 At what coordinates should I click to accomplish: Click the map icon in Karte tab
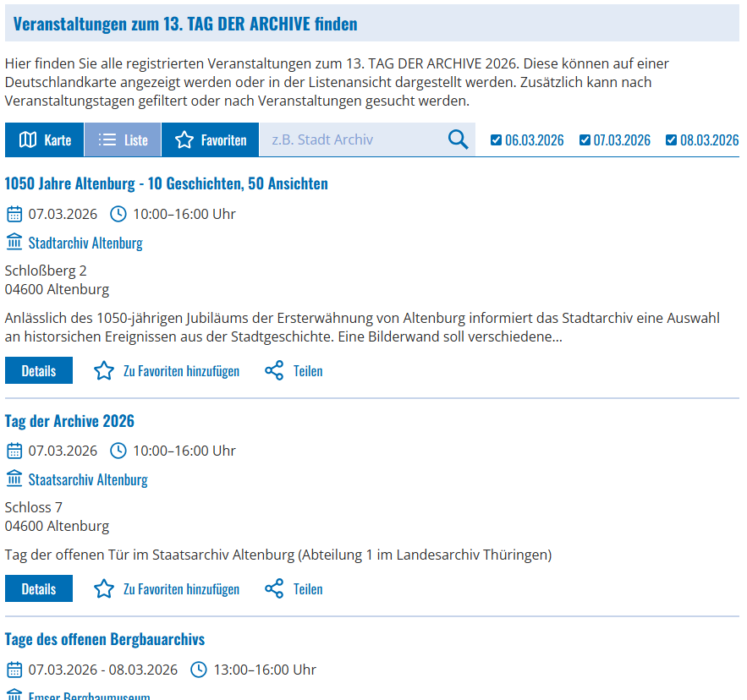click(x=28, y=140)
